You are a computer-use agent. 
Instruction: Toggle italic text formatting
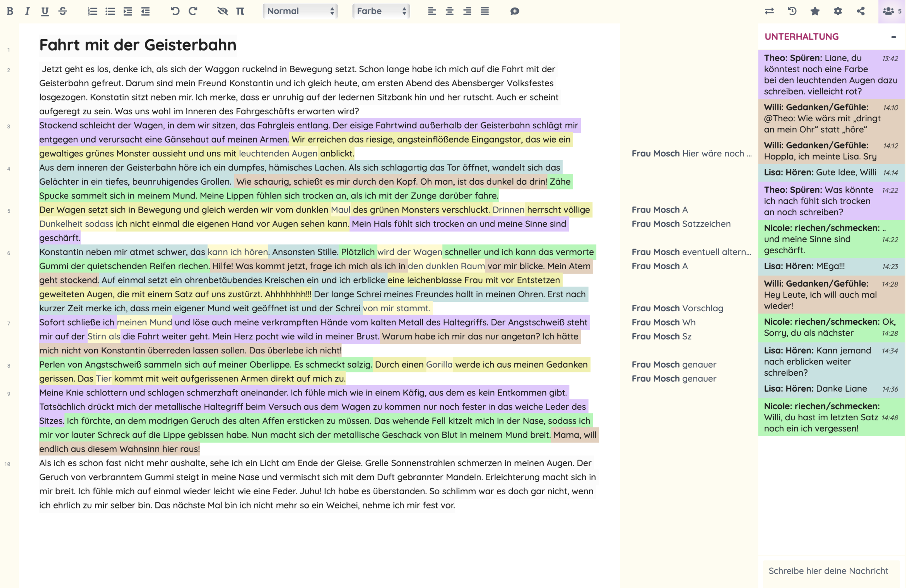[x=27, y=11]
